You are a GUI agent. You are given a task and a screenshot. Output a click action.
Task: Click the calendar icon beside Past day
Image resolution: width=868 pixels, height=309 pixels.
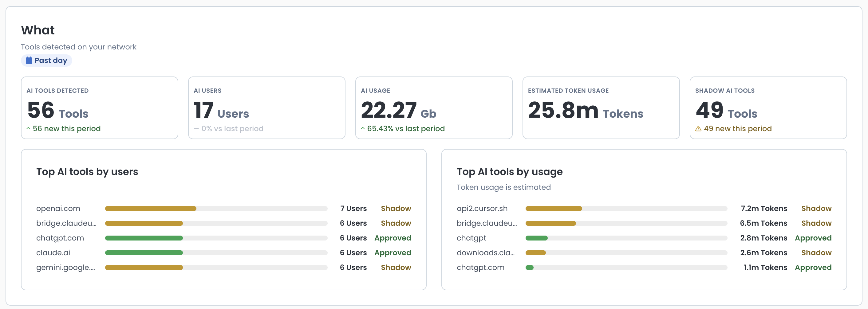(29, 60)
